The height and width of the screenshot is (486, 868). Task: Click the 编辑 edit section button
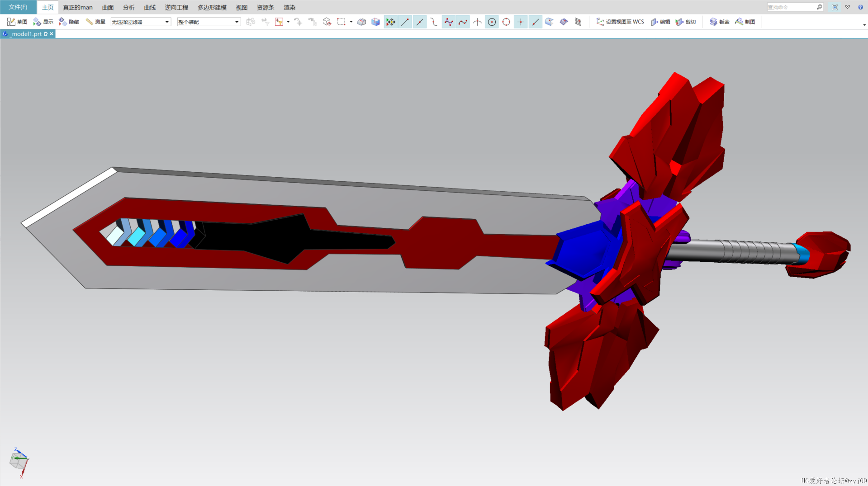click(x=660, y=22)
